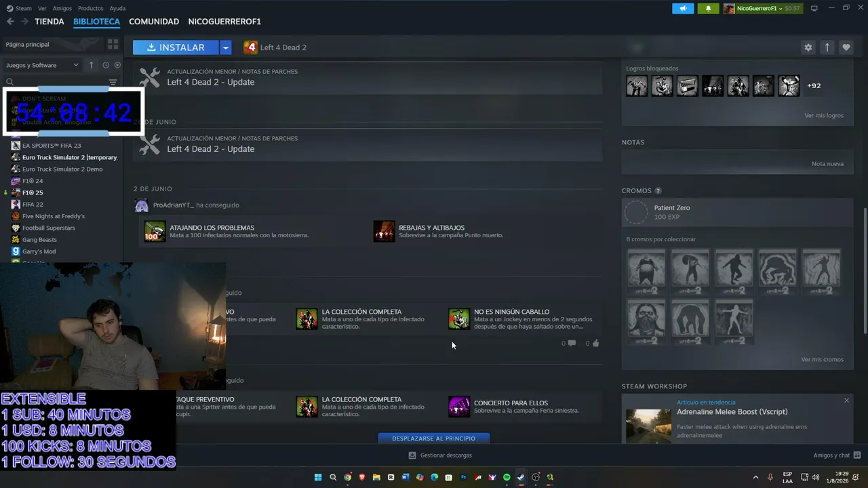The image size is (868, 488).
Task: Open the TIENDA tab
Action: (50, 22)
